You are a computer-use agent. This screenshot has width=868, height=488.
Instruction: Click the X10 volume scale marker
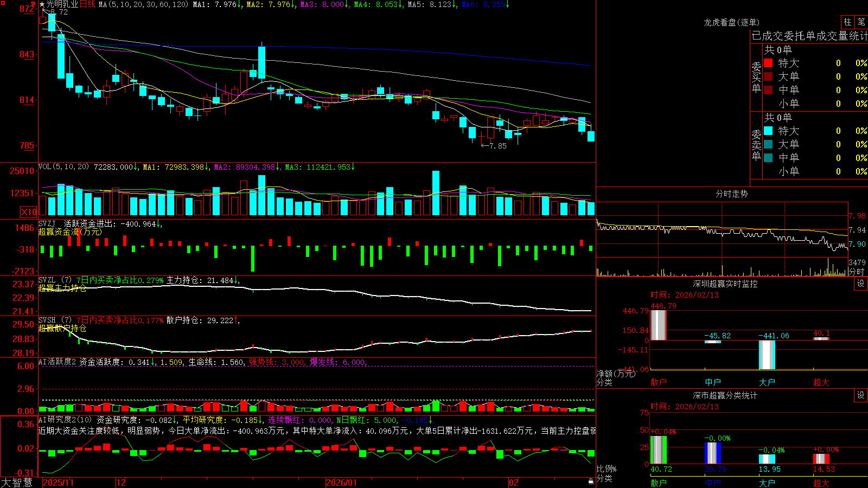[x=29, y=212]
